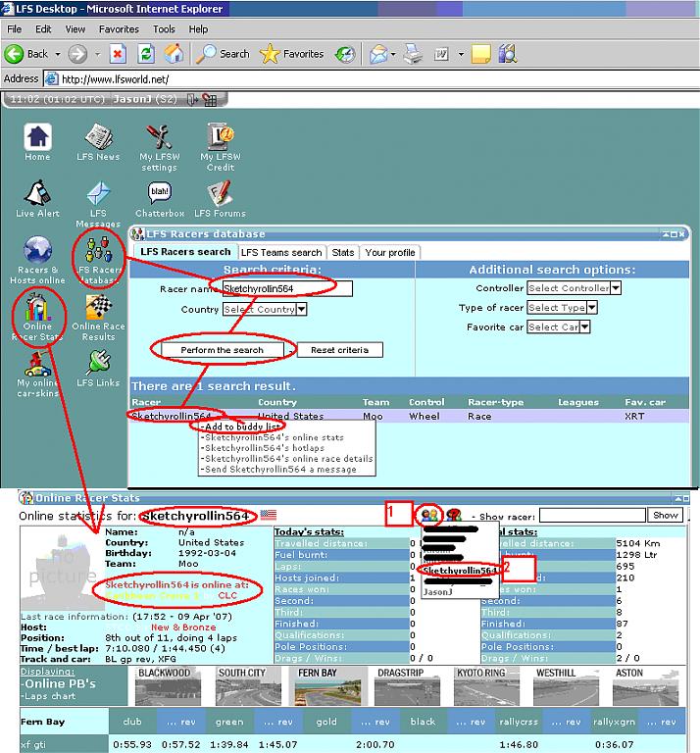
Task: Click the Show racer button
Action: (x=665, y=516)
